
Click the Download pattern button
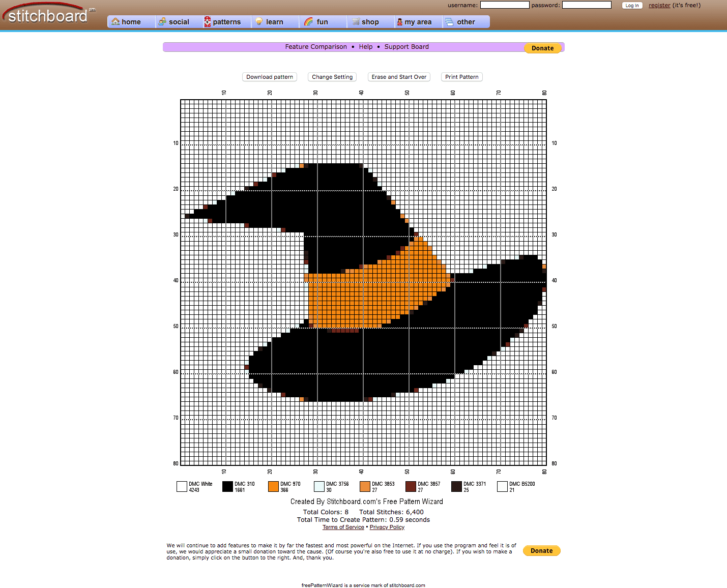point(269,77)
